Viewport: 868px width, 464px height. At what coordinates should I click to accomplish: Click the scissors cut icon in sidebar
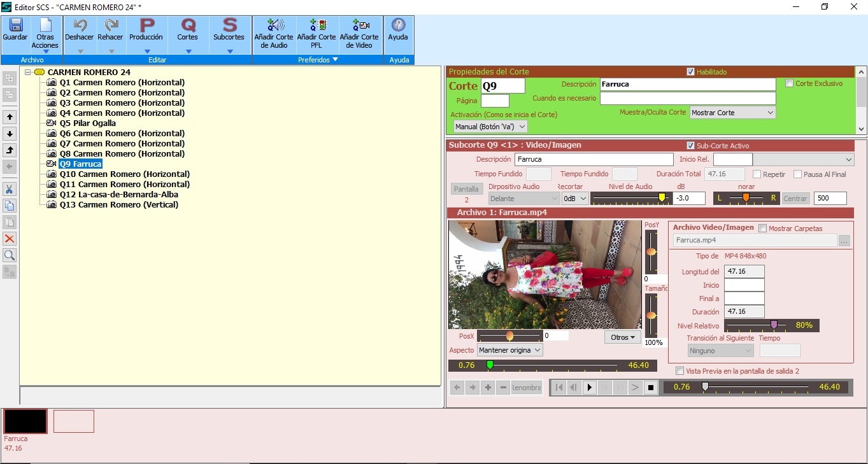pos(10,189)
